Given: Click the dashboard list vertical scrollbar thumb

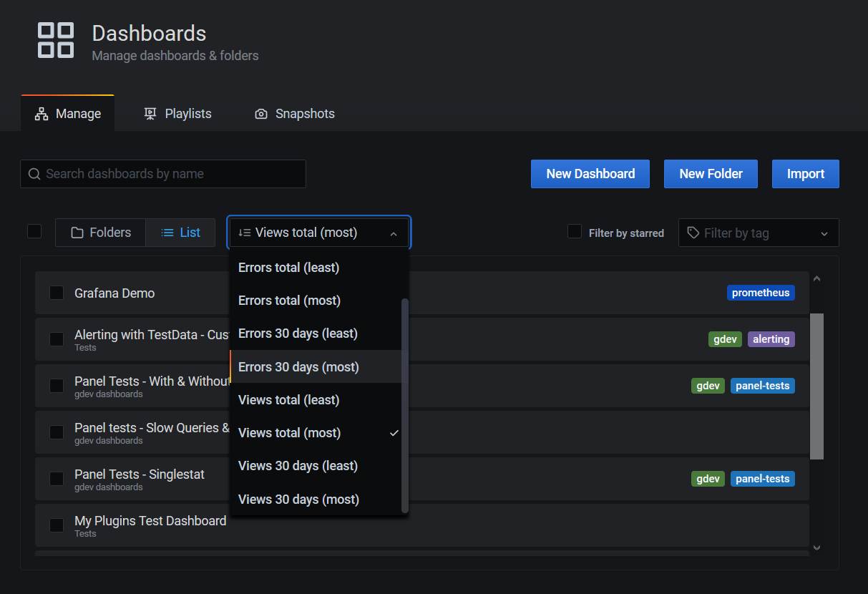Looking at the screenshot, I should pos(816,386).
